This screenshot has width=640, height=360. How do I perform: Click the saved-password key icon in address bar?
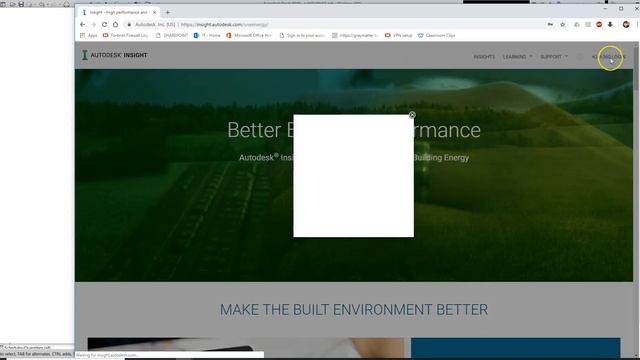[550, 24]
